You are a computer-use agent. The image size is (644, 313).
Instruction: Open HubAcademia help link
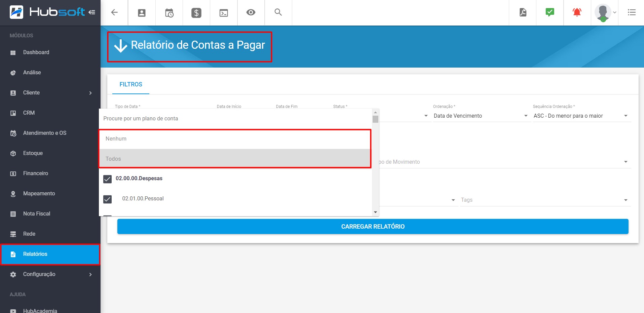click(x=50, y=310)
